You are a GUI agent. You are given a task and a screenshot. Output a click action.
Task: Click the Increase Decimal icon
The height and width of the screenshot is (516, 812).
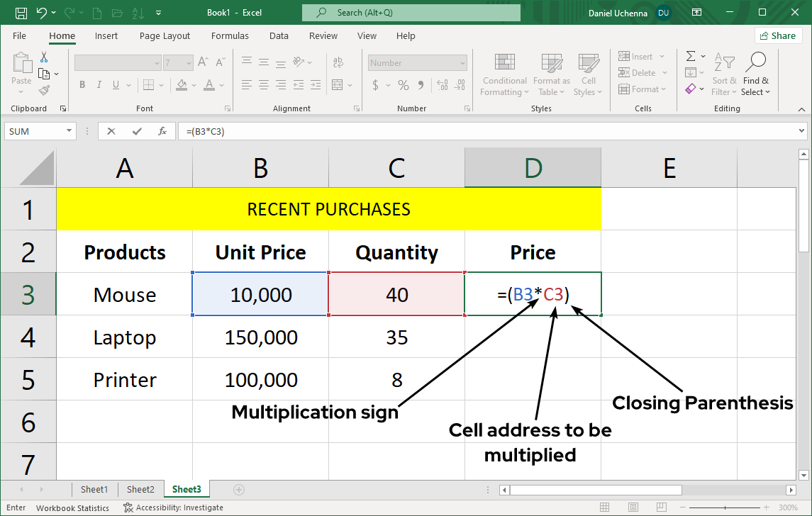point(442,84)
